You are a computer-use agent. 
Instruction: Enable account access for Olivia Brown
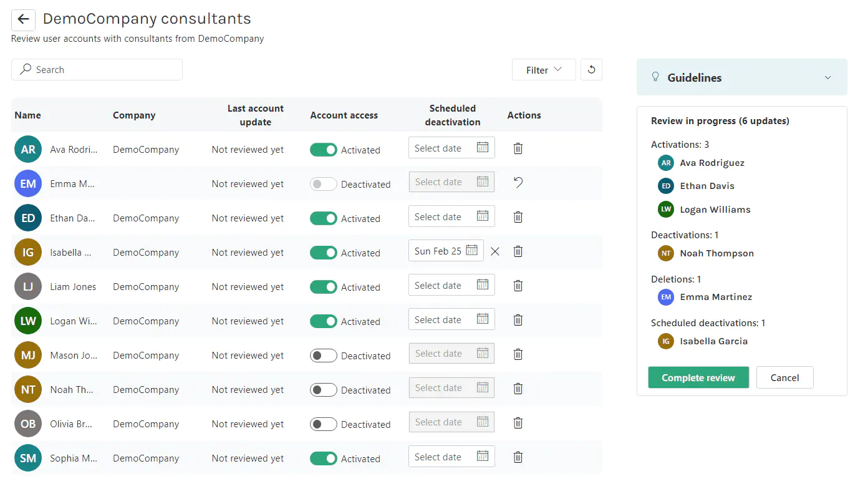[x=324, y=424]
